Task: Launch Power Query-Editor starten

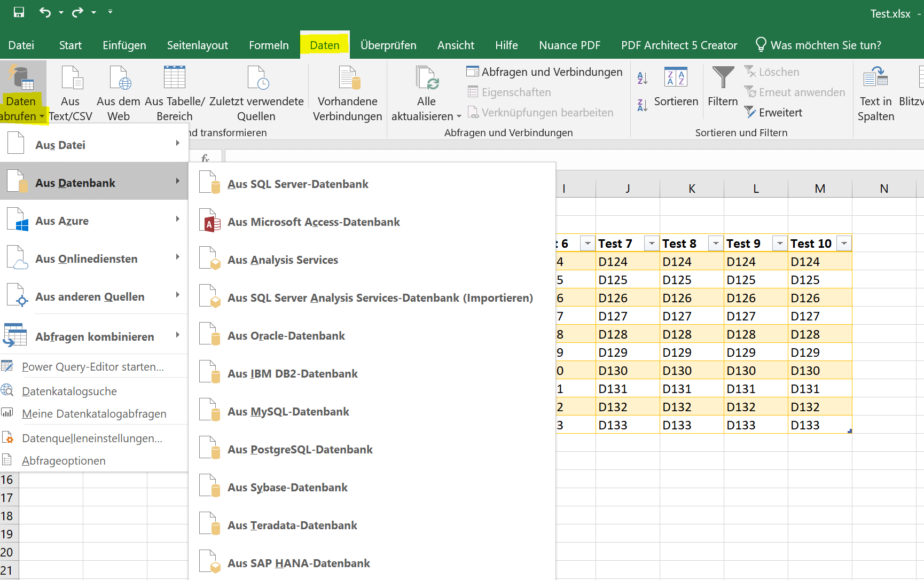Action: (x=94, y=366)
